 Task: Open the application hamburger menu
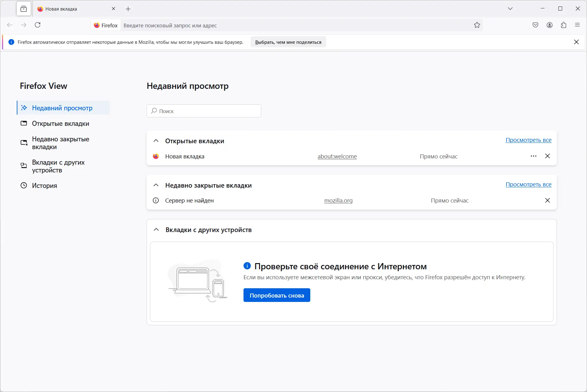(x=577, y=25)
